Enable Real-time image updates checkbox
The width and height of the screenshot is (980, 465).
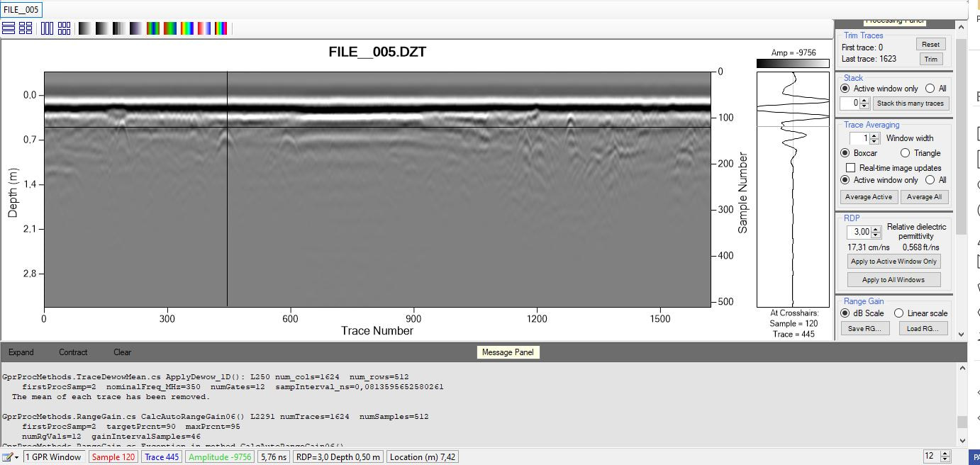850,168
